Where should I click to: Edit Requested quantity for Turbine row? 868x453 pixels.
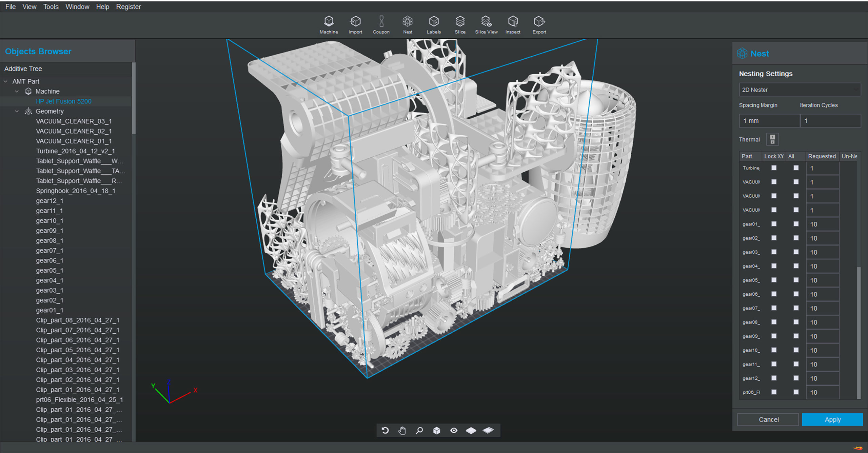point(822,168)
